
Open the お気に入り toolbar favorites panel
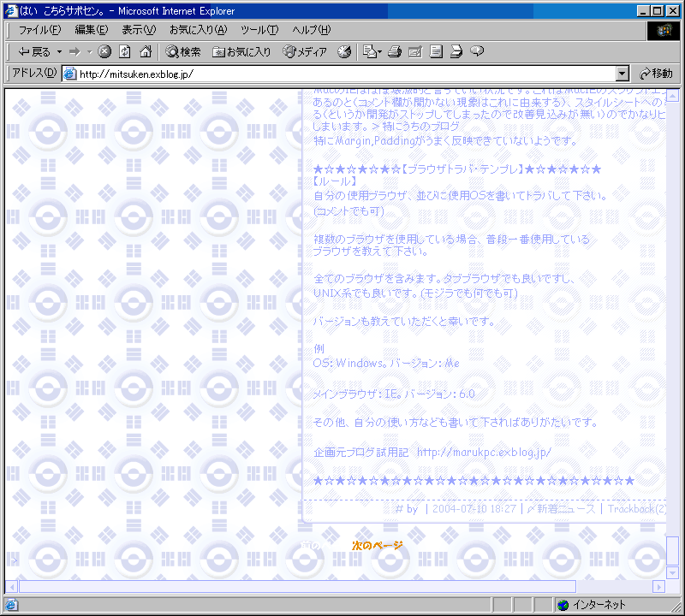tap(241, 52)
